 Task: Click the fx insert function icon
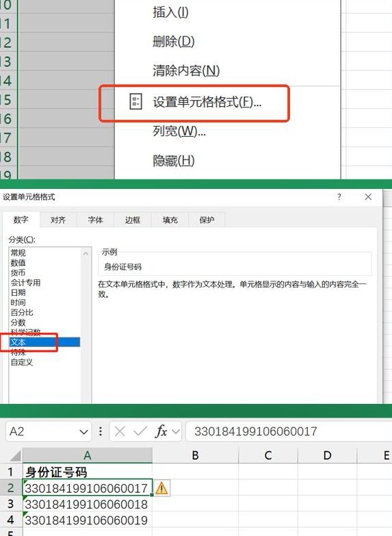pos(160,431)
